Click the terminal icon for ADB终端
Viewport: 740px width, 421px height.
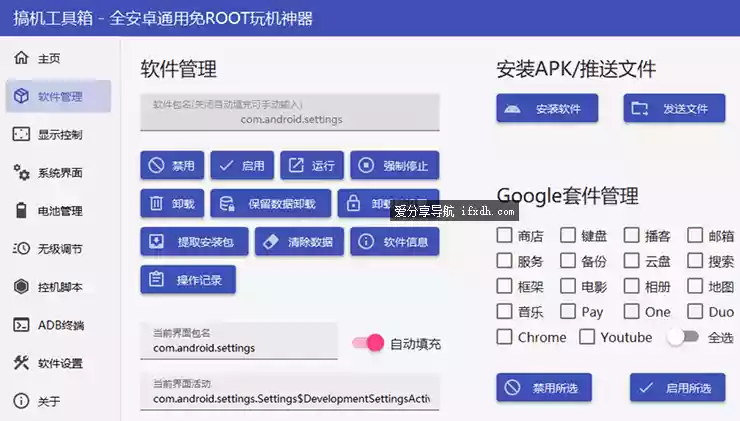click(x=21, y=325)
